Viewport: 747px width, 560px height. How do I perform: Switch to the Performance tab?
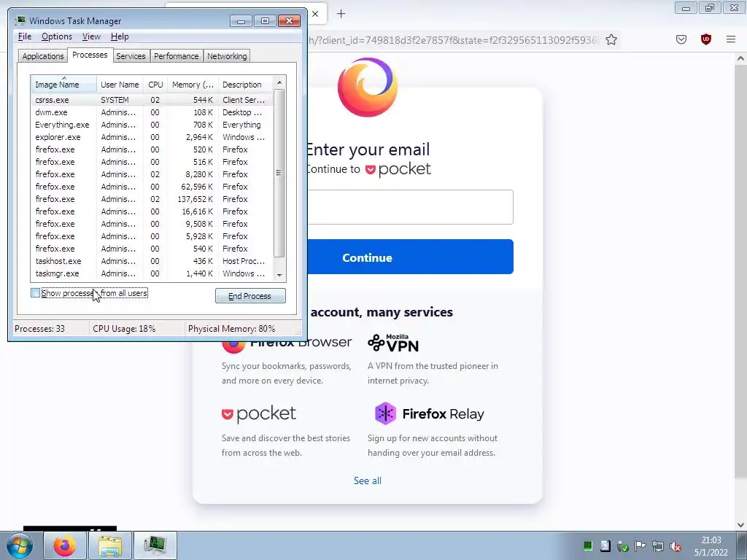176,56
